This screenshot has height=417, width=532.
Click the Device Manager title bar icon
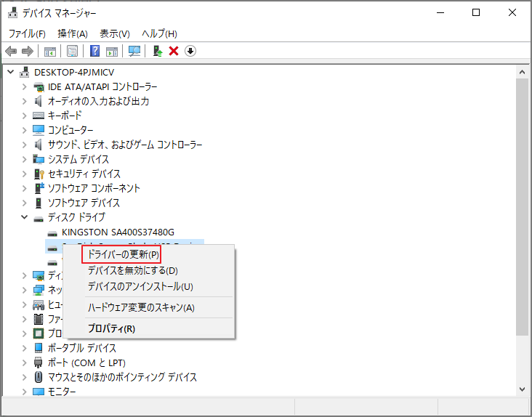click(x=13, y=13)
